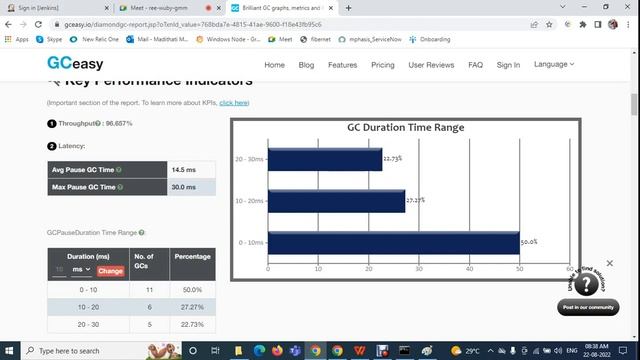Screen dimensions: 640x360
Task: Open Microsoft Edge from taskbar
Action: (x=259, y=351)
